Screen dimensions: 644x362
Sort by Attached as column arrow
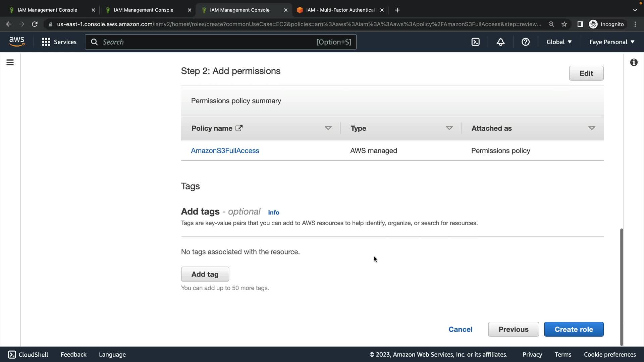(x=592, y=128)
